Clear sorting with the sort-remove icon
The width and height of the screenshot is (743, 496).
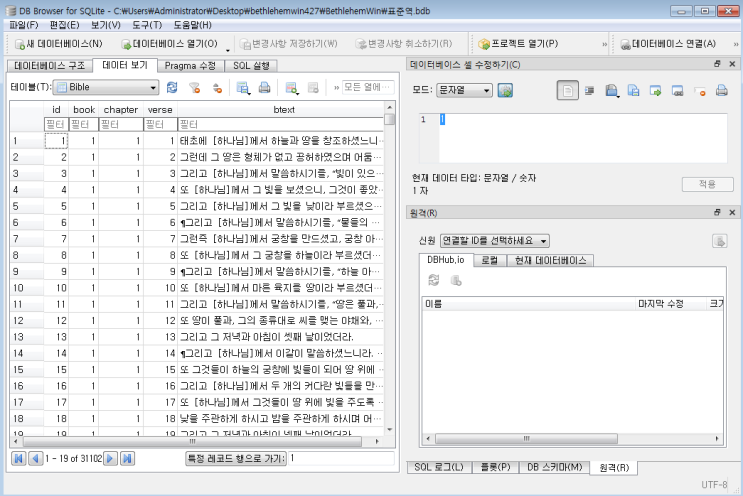click(x=217, y=88)
